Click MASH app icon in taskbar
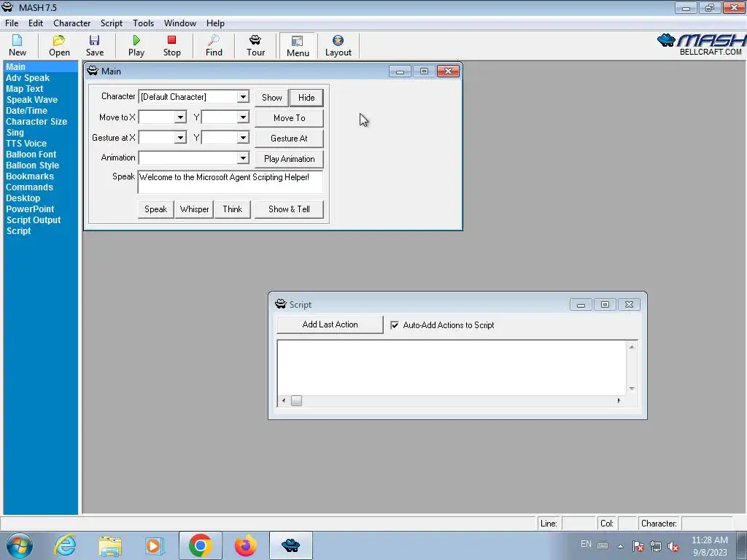Viewport: 747px width, 560px height. click(290, 545)
